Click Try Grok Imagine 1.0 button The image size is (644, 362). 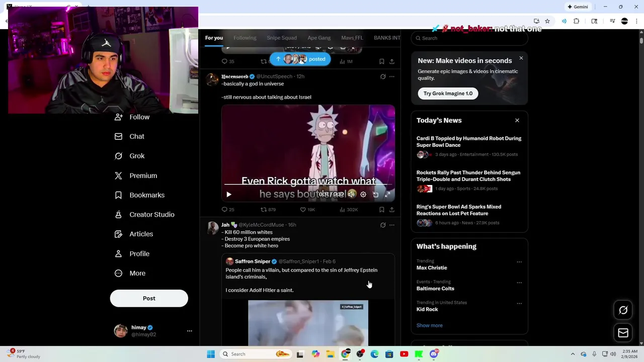tap(448, 94)
